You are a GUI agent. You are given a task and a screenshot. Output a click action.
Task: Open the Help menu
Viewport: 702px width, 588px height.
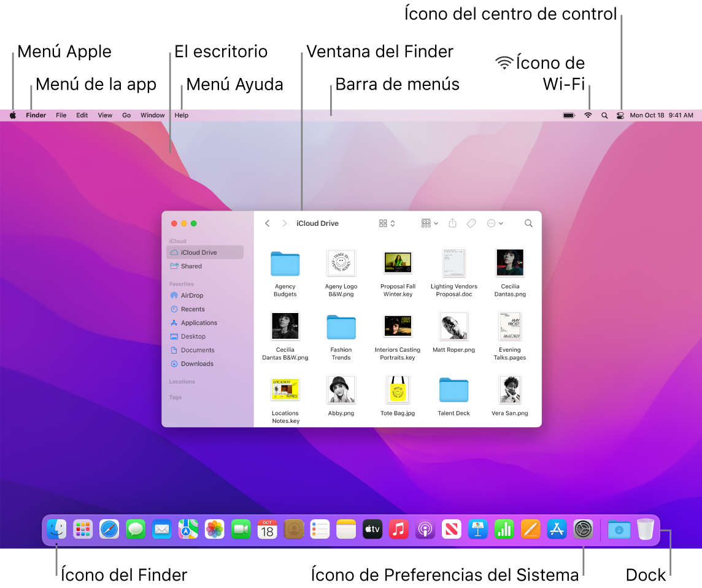(181, 115)
